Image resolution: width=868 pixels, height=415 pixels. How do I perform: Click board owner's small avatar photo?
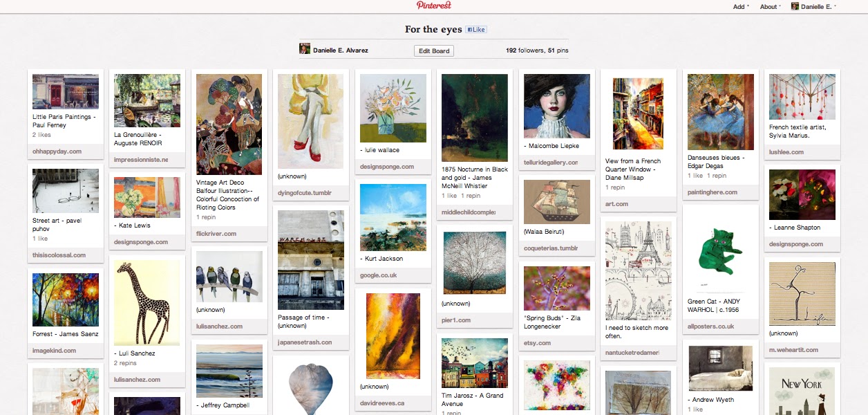pos(304,48)
